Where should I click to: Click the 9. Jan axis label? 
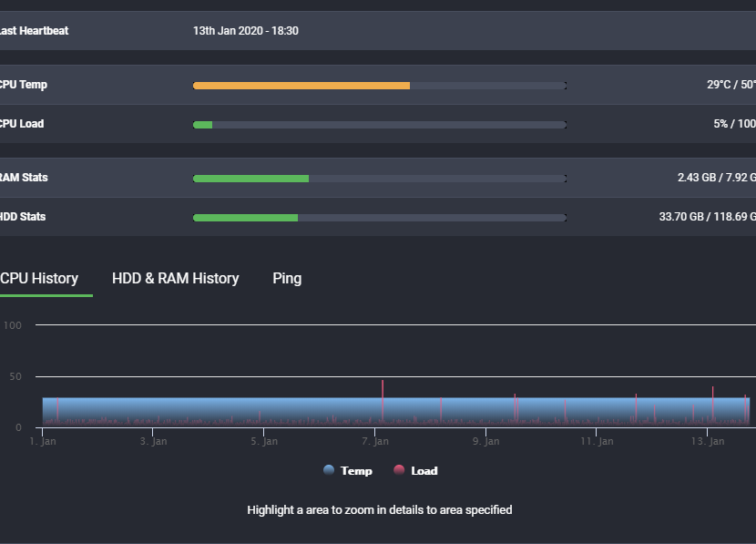486,441
